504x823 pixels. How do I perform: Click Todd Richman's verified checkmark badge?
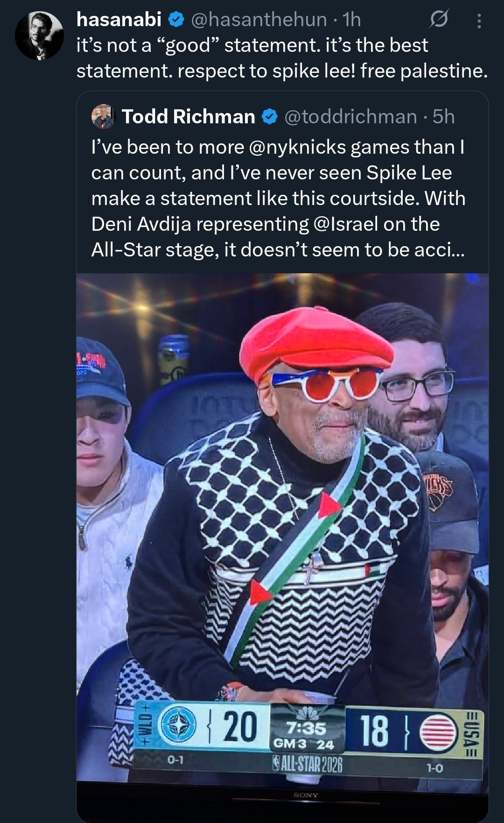270,116
